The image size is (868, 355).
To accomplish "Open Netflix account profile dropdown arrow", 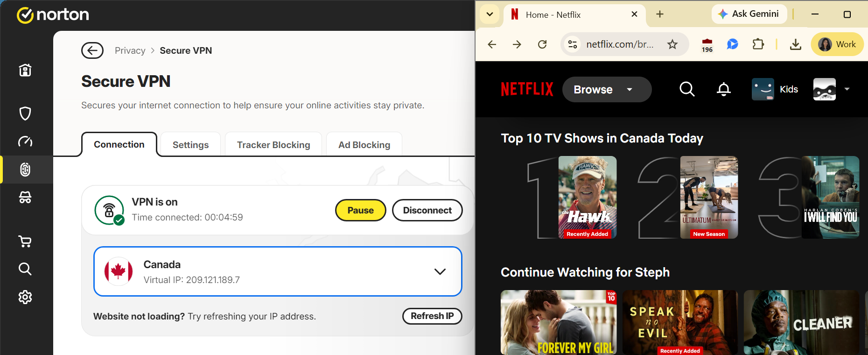I will click(847, 89).
